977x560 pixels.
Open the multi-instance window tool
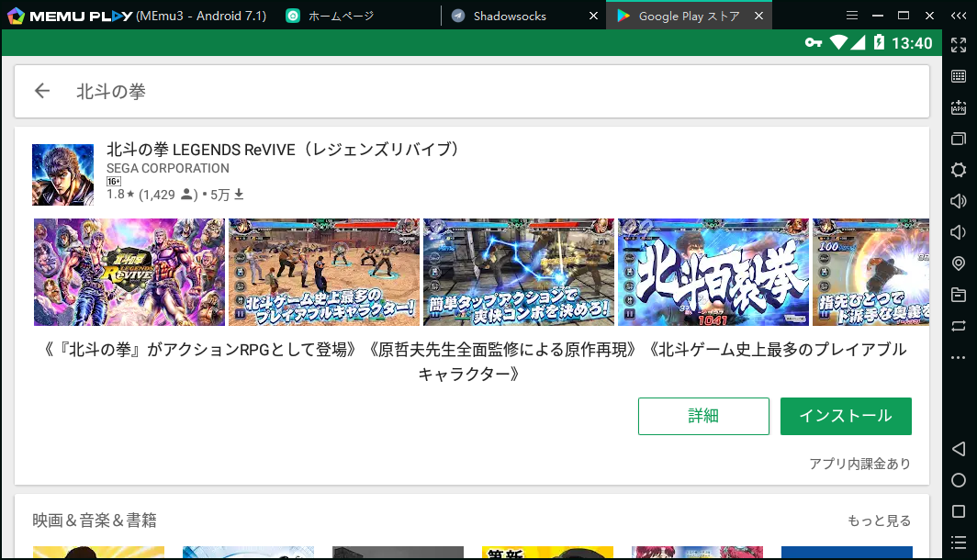pos(959,139)
